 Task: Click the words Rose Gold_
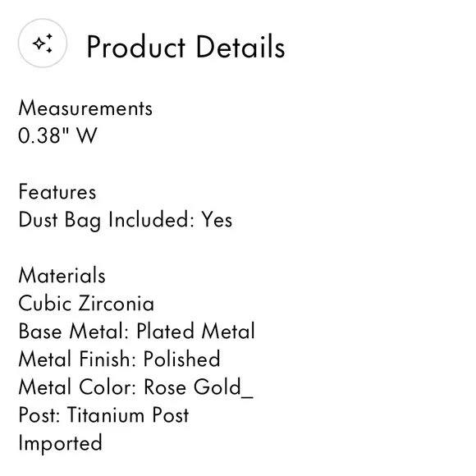199,387
